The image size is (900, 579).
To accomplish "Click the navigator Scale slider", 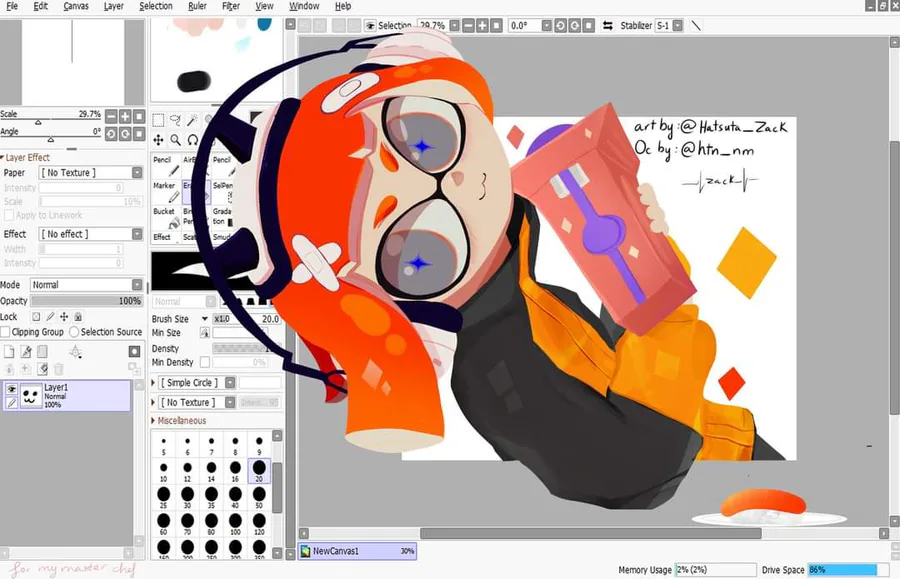I will click(51, 122).
